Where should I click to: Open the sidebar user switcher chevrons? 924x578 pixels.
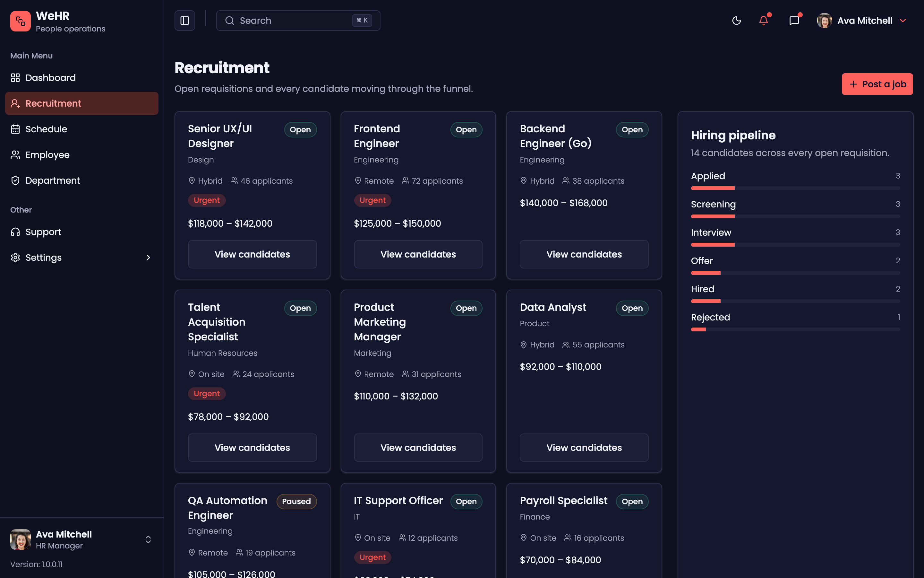pyautogui.click(x=148, y=539)
